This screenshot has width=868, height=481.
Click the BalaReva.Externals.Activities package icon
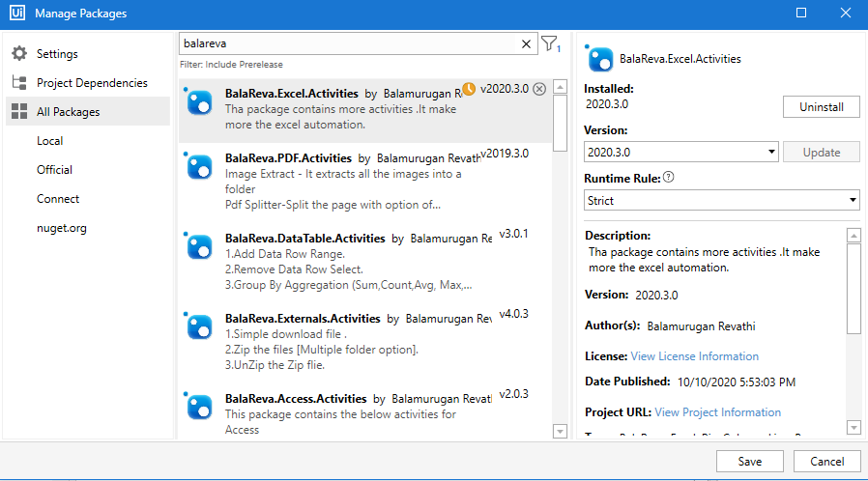pos(199,326)
